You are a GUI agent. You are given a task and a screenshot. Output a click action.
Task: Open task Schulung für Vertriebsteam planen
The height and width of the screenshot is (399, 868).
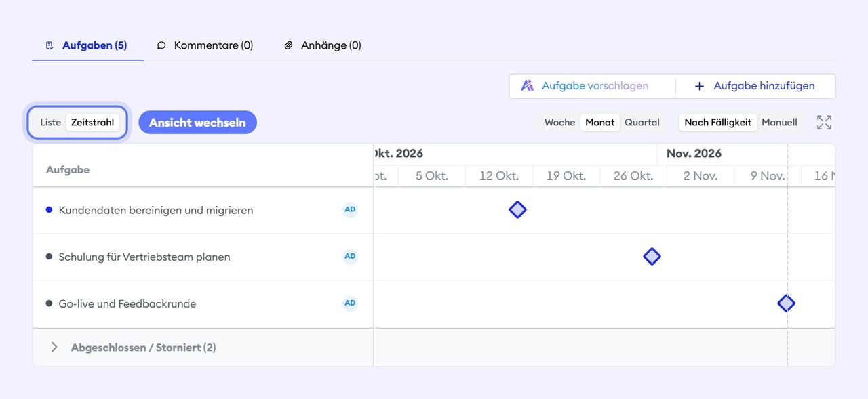point(144,257)
